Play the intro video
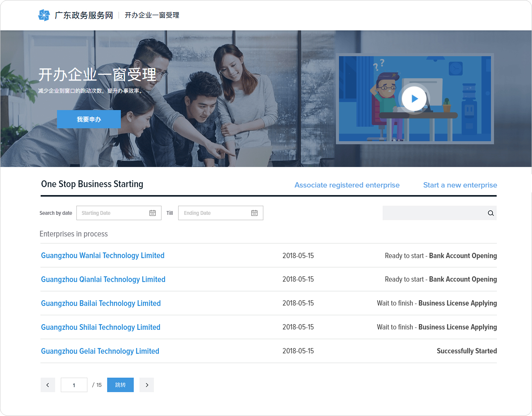Viewport: 532px width, 416px height. [x=414, y=99]
